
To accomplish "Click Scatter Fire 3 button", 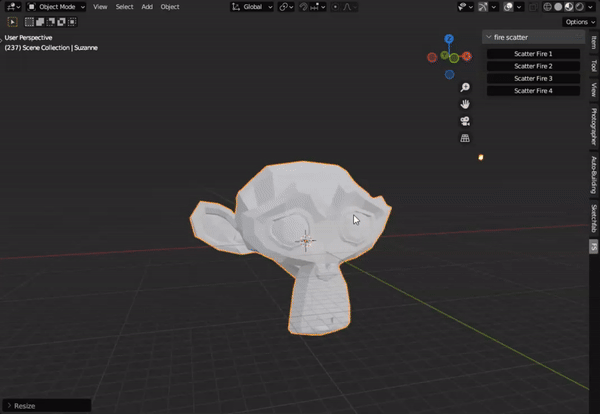I will 533,78.
